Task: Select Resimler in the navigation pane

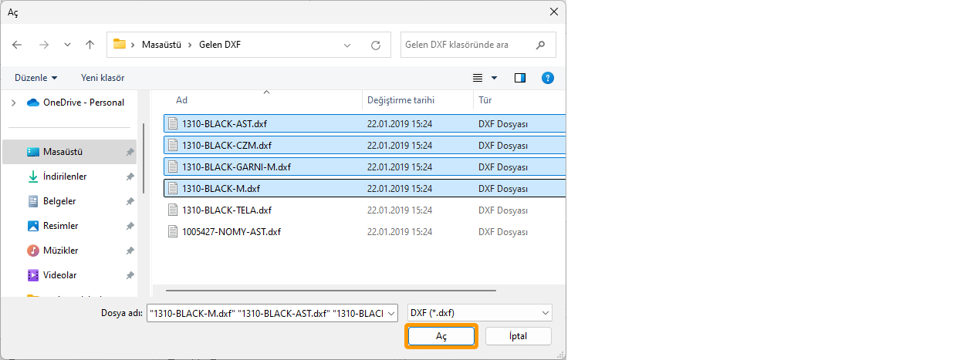Action: [60, 226]
